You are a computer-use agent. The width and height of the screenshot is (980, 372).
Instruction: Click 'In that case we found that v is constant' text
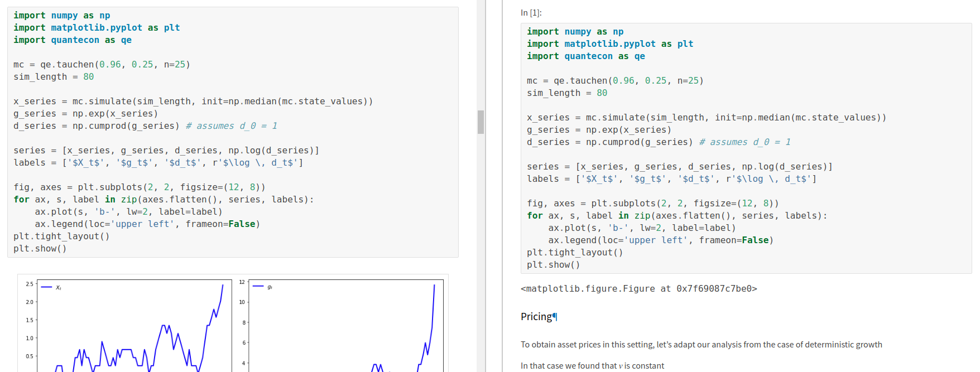point(593,366)
